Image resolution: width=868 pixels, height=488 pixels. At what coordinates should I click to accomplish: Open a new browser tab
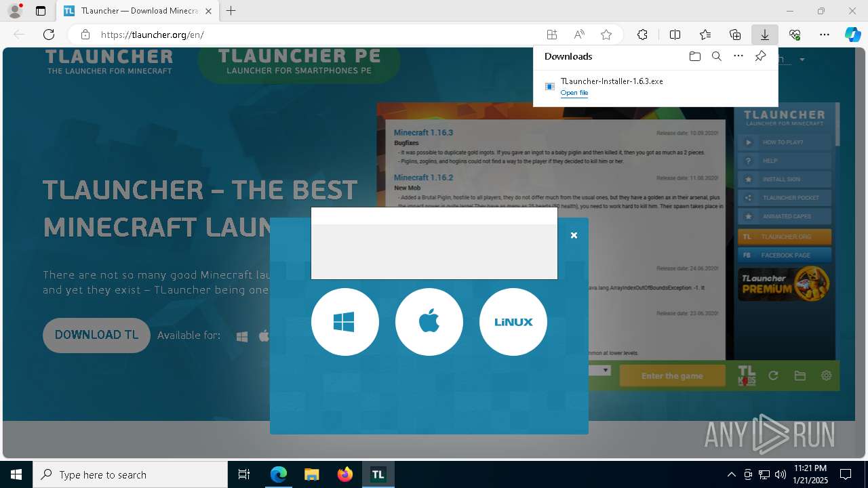pos(231,11)
